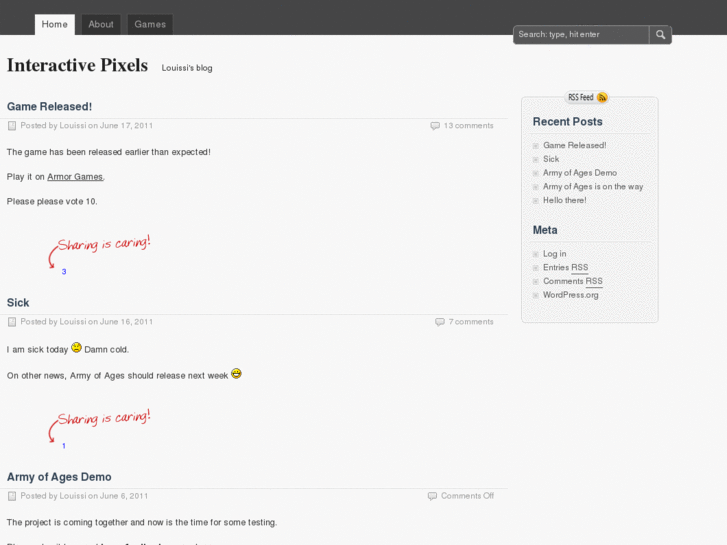Click the search magnifier icon

(x=660, y=35)
